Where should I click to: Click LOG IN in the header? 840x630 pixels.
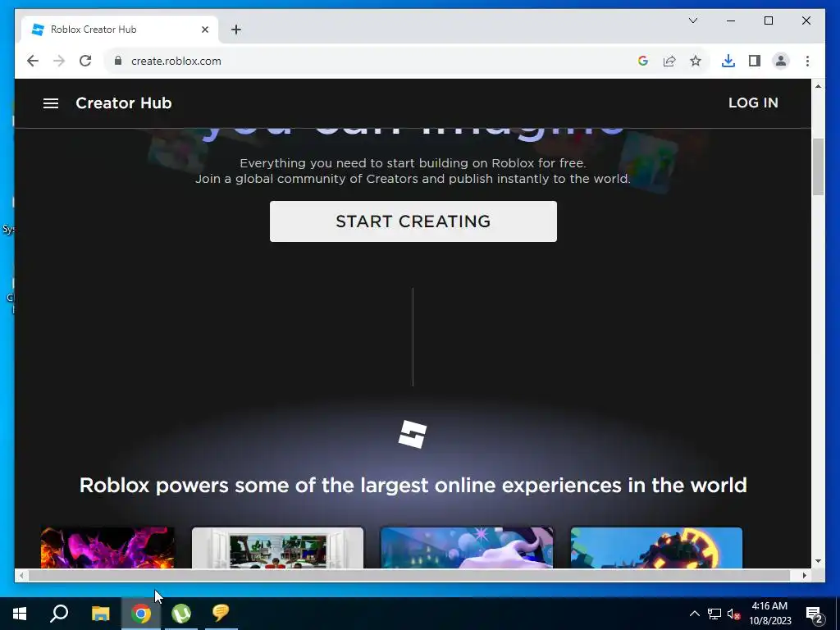(753, 103)
